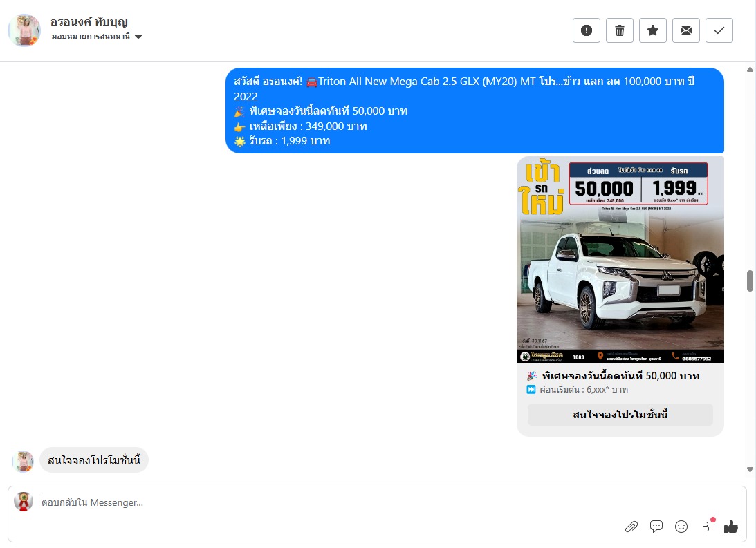Open saved replies speech bubble icon
Screen dimensions: 756x548
(656, 527)
